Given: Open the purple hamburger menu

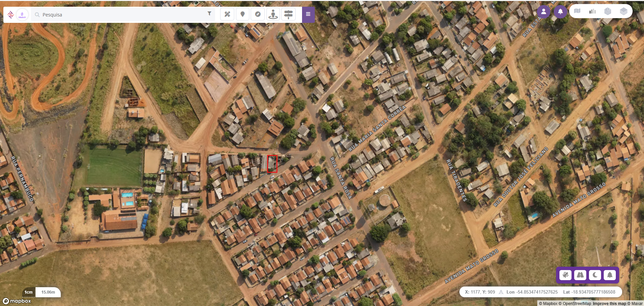Looking at the screenshot, I should (308, 14).
